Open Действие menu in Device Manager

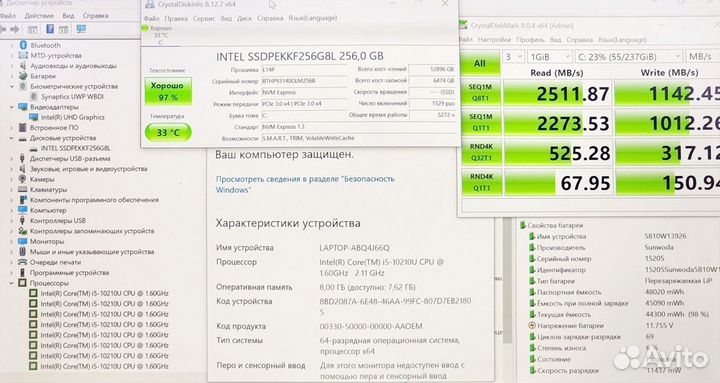39,16
